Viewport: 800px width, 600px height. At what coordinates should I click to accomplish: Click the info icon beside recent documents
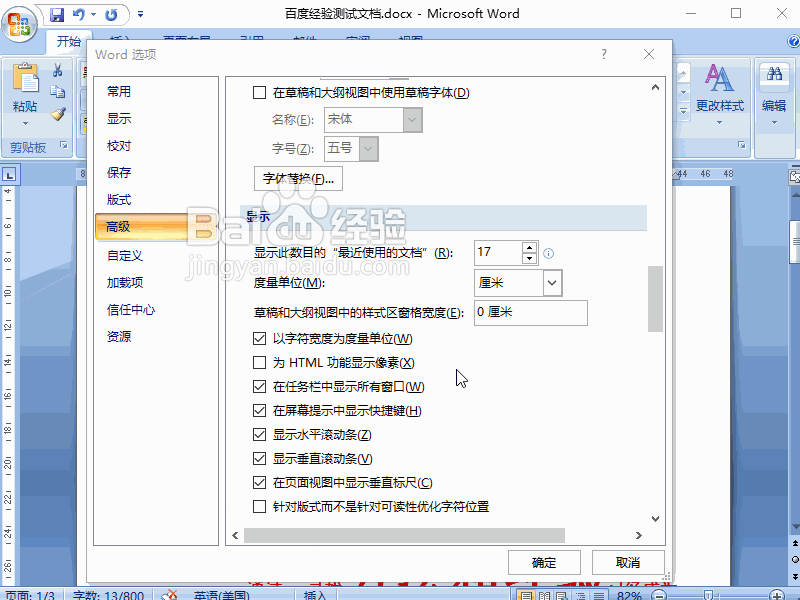(x=548, y=254)
